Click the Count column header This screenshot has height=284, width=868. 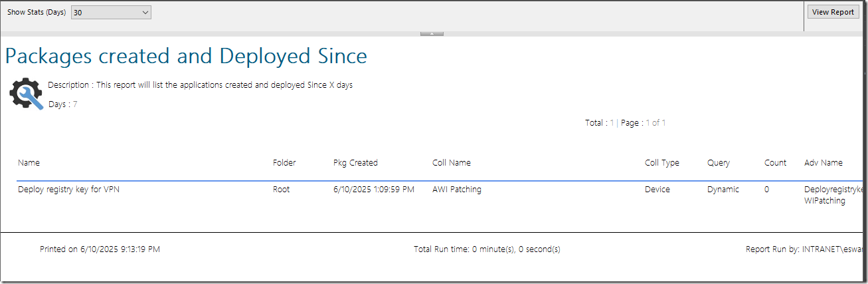coord(775,162)
